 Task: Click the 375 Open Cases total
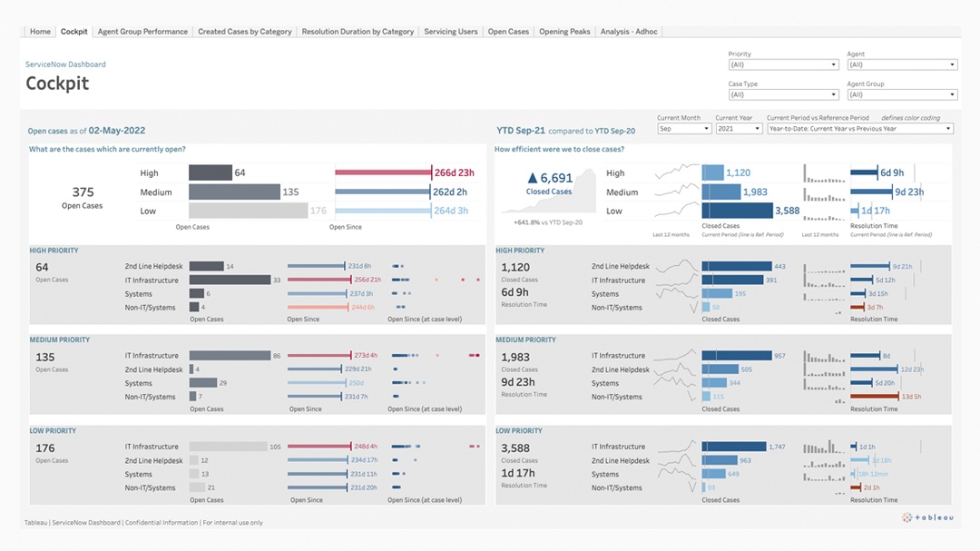coord(83,197)
